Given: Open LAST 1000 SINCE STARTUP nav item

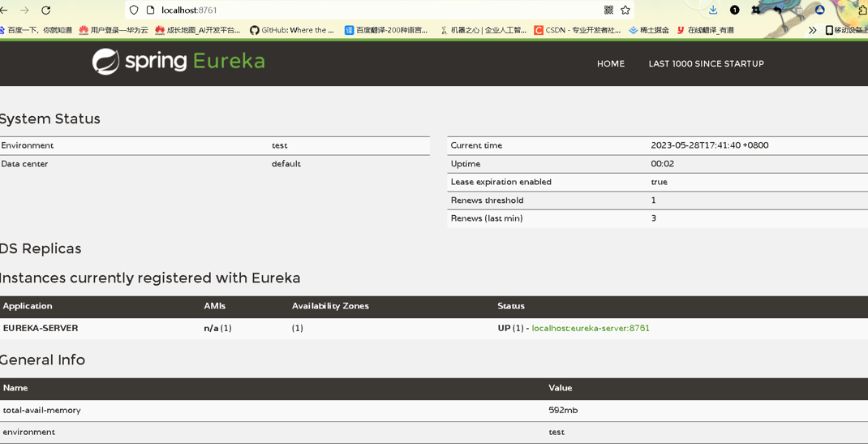Looking at the screenshot, I should pos(706,63).
